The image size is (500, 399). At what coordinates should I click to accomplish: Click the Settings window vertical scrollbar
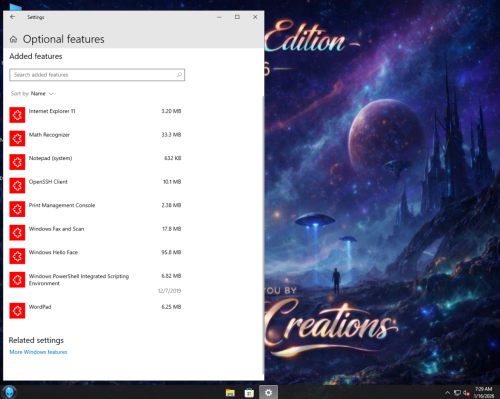[x=263, y=235]
